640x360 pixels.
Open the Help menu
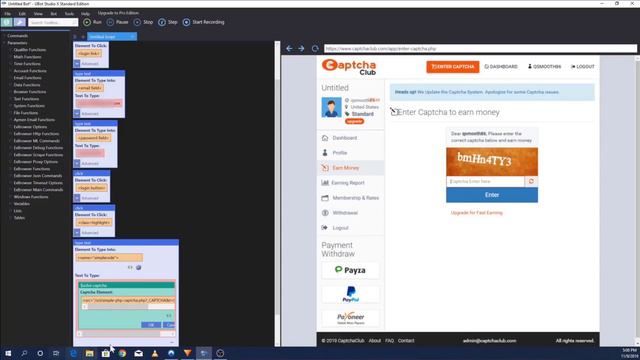pos(85,13)
